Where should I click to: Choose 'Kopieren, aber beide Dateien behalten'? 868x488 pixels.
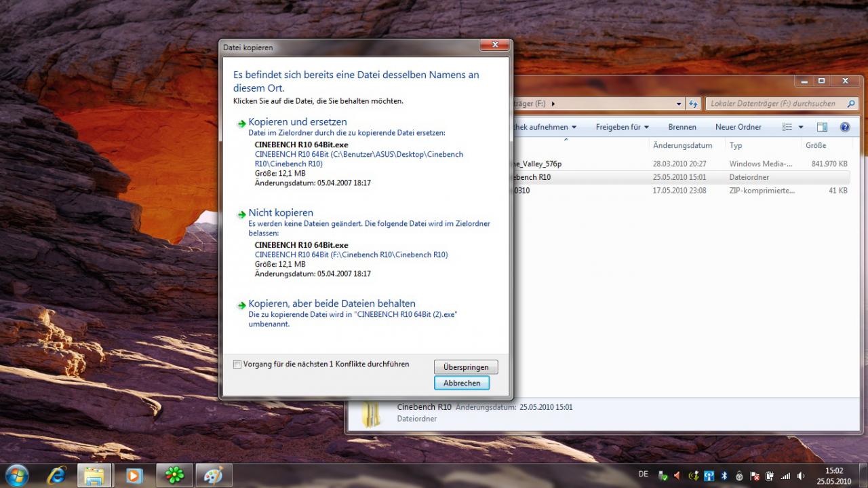332,304
